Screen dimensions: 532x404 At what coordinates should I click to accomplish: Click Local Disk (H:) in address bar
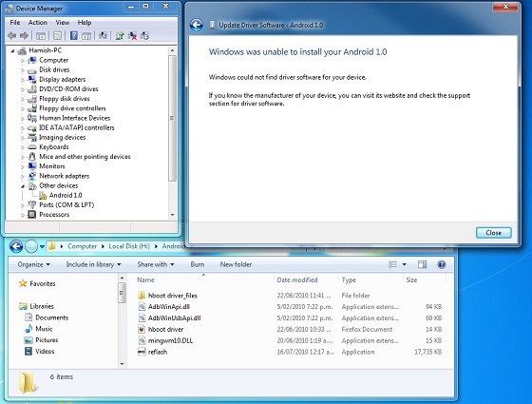(129, 246)
